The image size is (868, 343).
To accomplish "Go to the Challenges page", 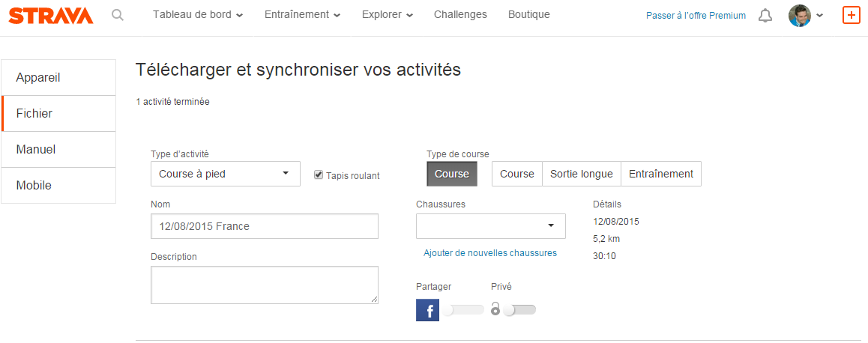I will (460, 15).
